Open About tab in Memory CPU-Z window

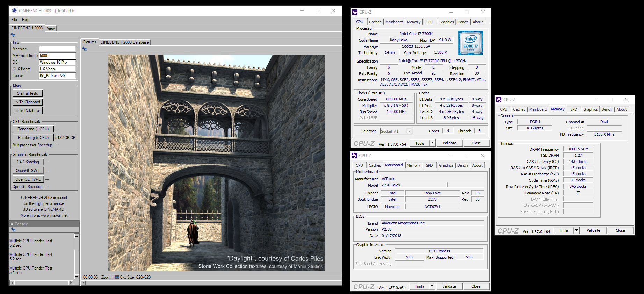coord(622,109)
